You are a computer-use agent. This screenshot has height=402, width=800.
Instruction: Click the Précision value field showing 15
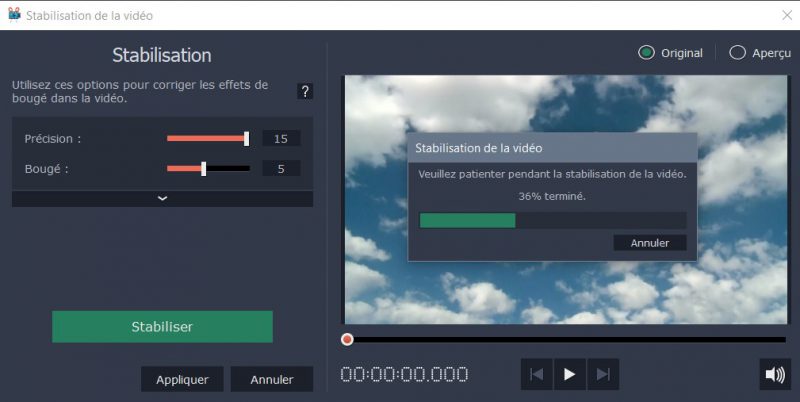tap(281, 139)
